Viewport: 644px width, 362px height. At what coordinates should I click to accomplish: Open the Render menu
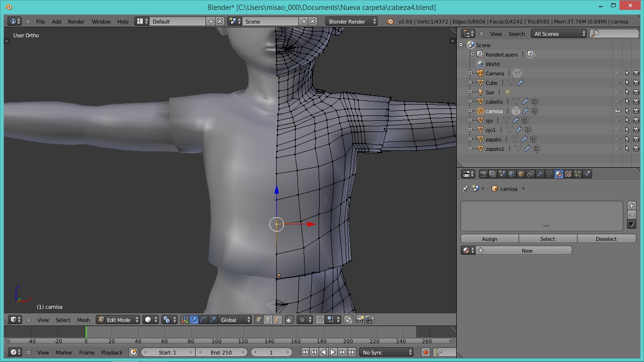(76, 21)
